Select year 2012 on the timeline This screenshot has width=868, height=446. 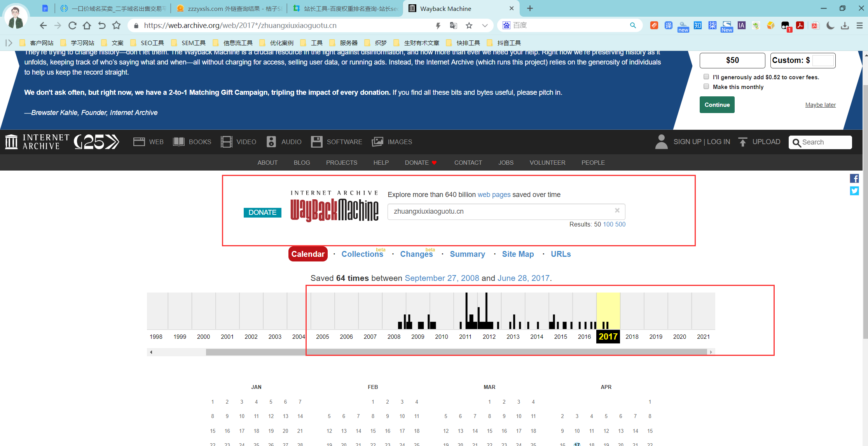[x=489, y=336]
